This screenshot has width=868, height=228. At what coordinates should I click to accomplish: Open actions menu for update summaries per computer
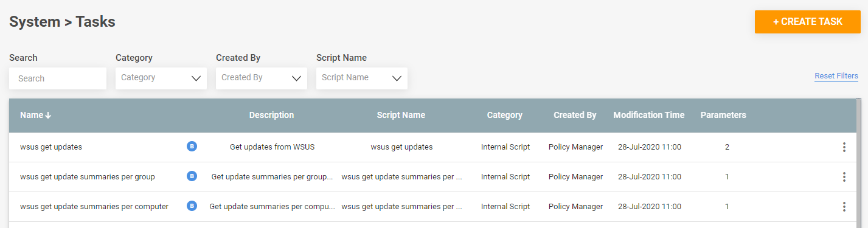(x=844, y=207)
